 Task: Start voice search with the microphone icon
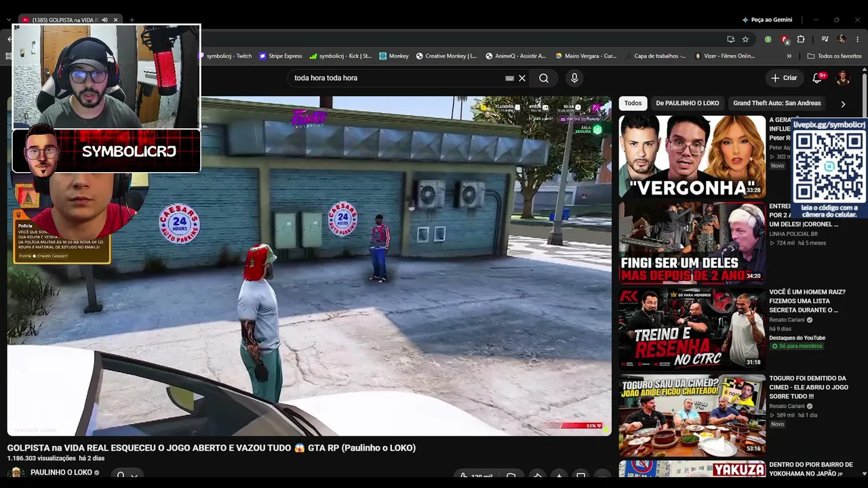pos(574,78)
